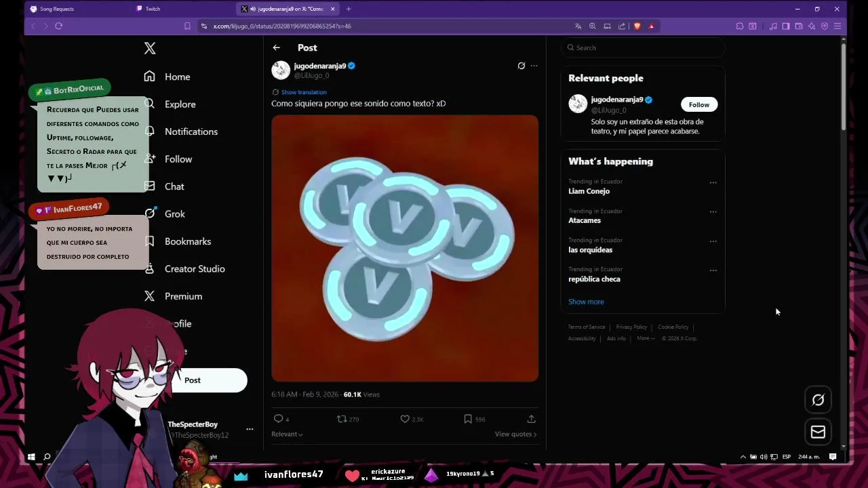Click the Brave Rewards triangle icon
Screen dimensions: 868x488
click(651, 26)
